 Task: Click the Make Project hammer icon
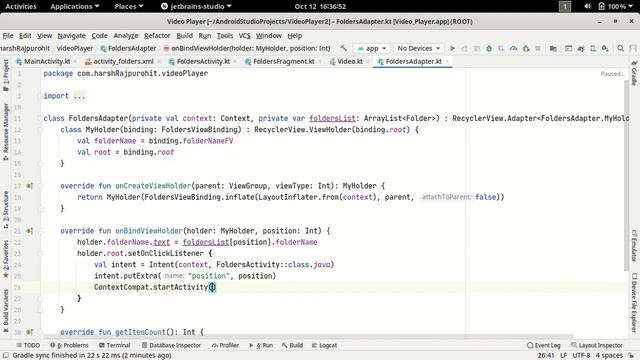[343, 48]
